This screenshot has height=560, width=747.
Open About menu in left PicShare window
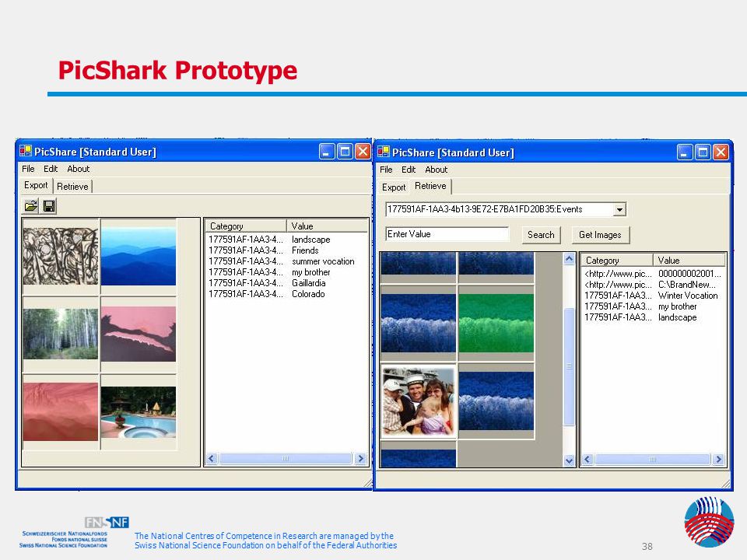pyautogui.click(x=78, y=169)
